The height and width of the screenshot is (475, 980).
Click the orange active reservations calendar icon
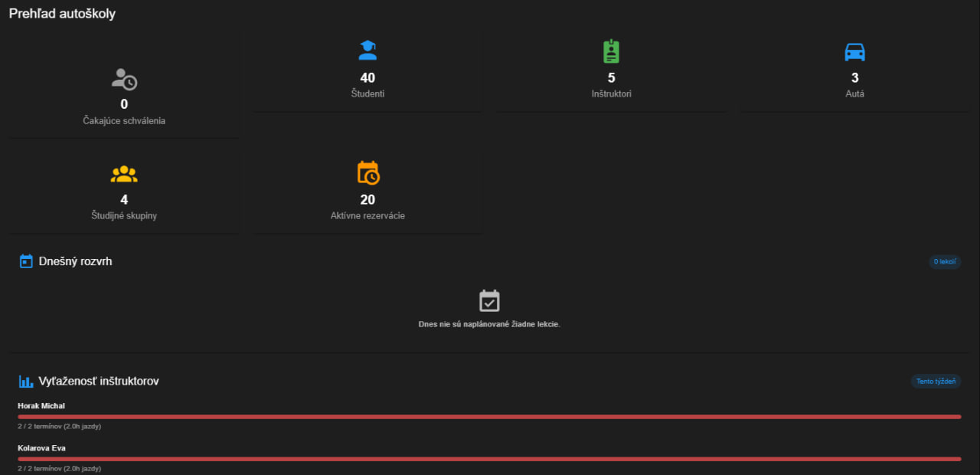(368, 172)
